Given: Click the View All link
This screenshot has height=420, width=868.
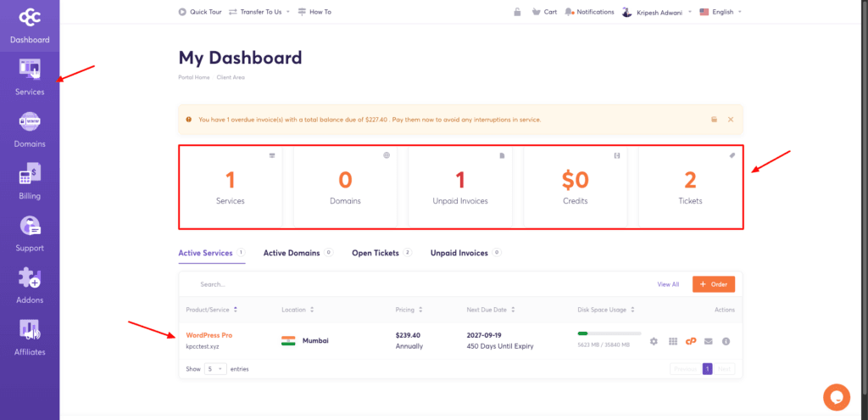Looking at the screenshot, I should click(668, 284).
